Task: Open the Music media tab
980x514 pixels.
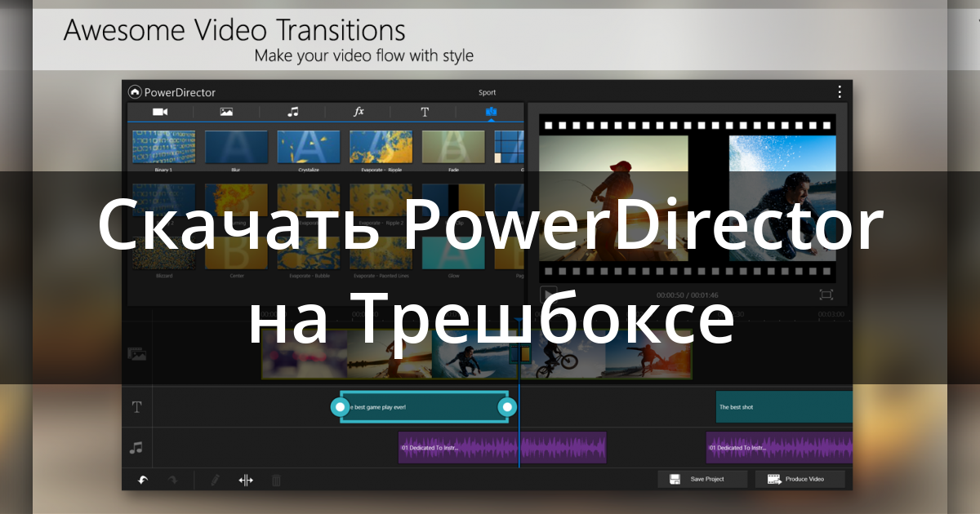Action: (x=292, y=112)
